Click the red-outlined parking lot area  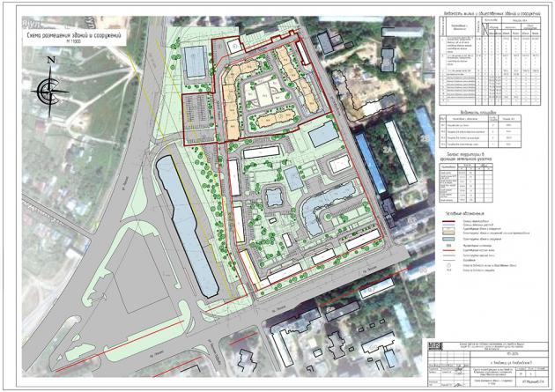point(199,117)
